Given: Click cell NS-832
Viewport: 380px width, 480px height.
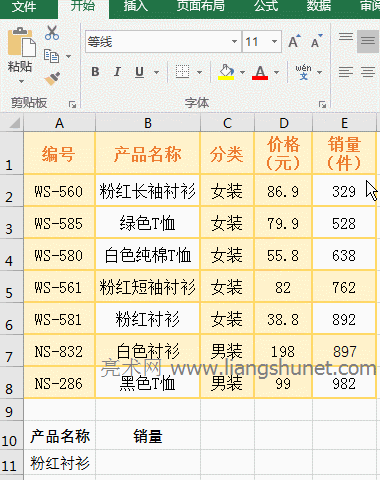Looking at the screenshot, I should click(59, 350).
